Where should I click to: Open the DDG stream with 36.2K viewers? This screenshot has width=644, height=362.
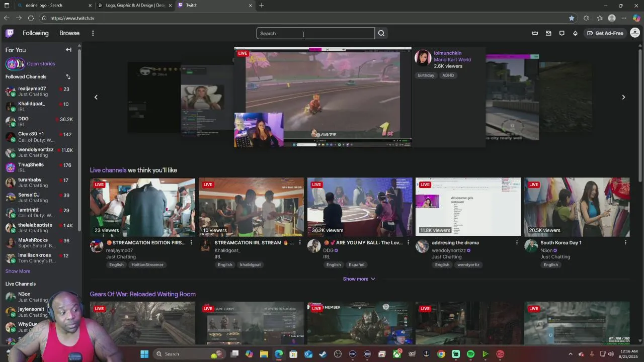(360, 207)
